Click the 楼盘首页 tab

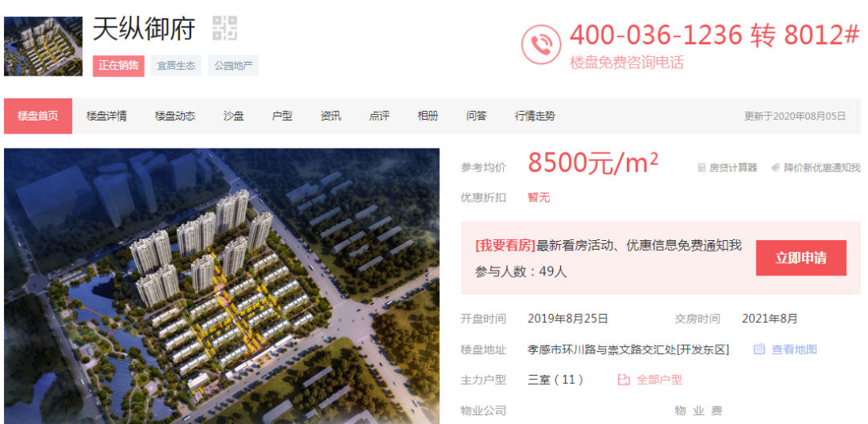(x=39, y=116)
